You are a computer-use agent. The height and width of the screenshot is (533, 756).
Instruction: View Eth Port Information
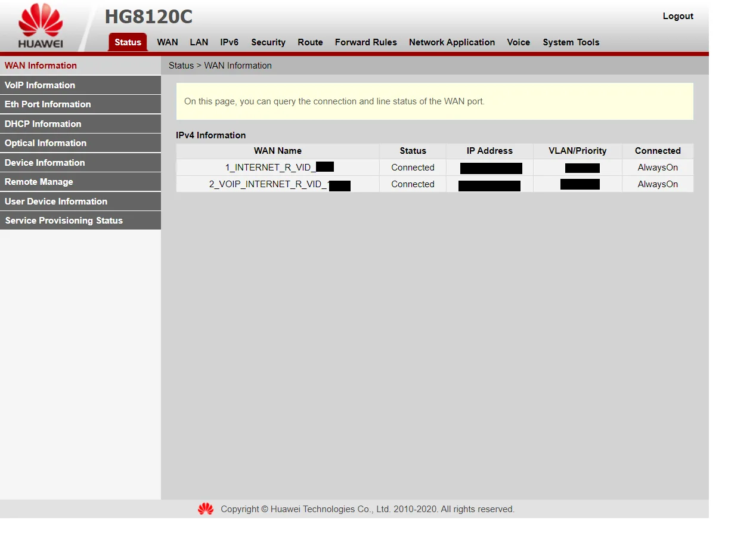(47, 104)
